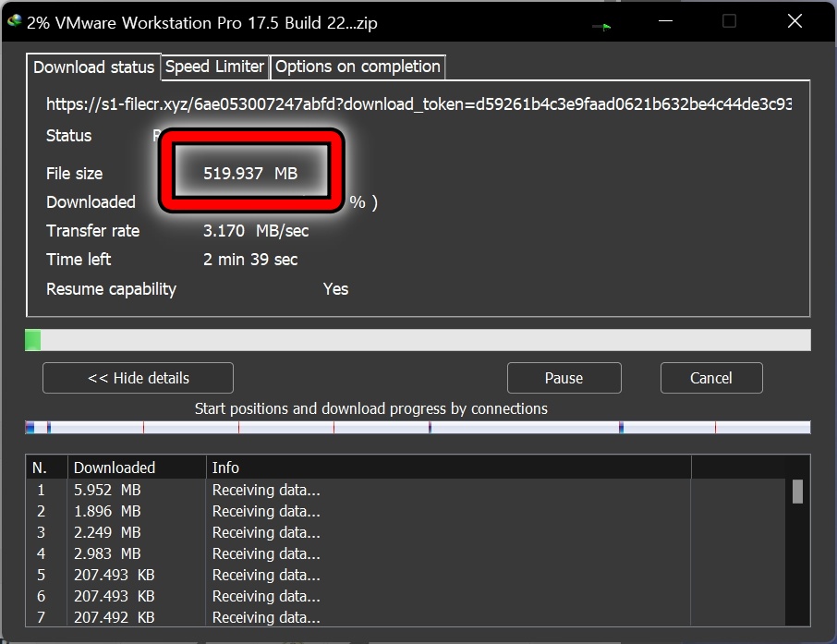This screenshot has height=644, width=837.
Task: Minimize the download window
Action: coord(665,21)
